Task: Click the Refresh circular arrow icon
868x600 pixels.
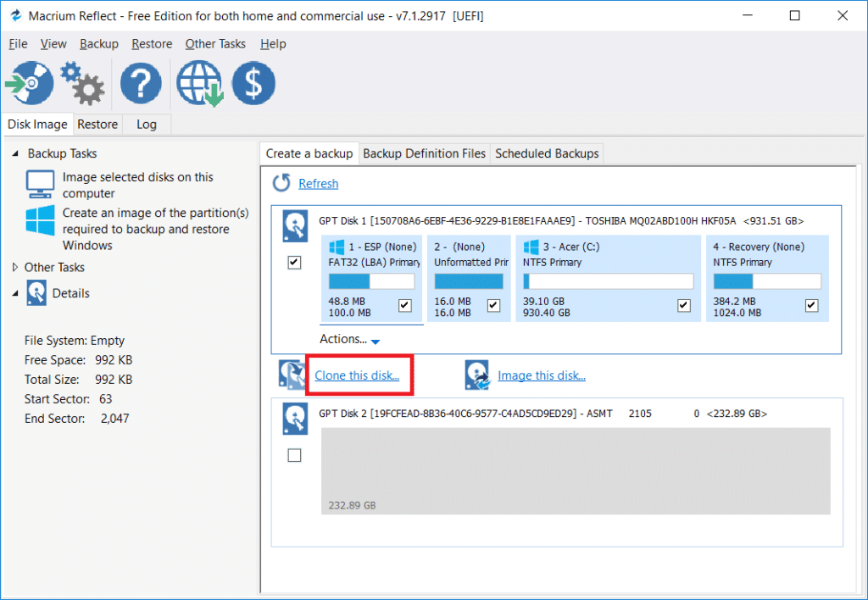Action: [281, 183]
